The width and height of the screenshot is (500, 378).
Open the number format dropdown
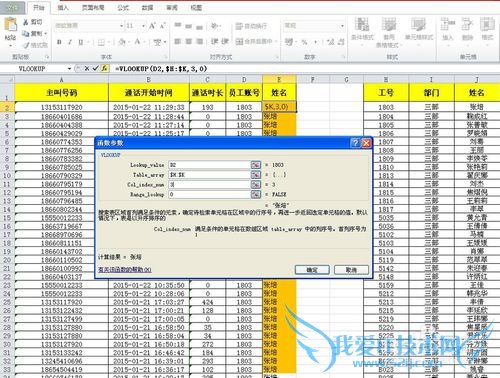(342, 26)
